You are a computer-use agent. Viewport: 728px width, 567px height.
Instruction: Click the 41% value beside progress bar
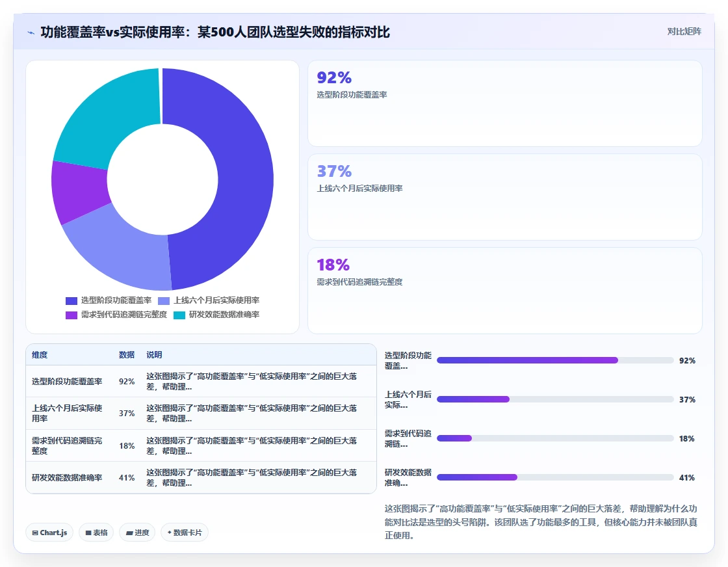(x=686, y=477)
